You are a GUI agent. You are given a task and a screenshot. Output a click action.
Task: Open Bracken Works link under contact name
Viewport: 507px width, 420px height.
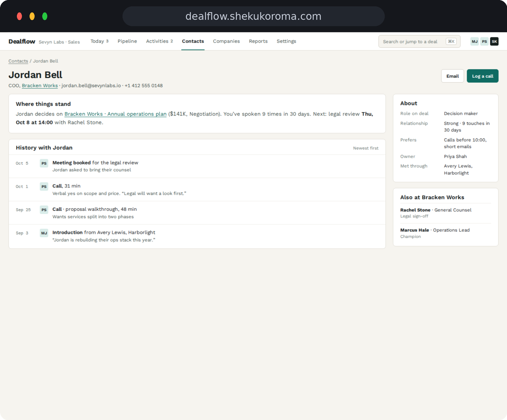[x=40, y=86]
